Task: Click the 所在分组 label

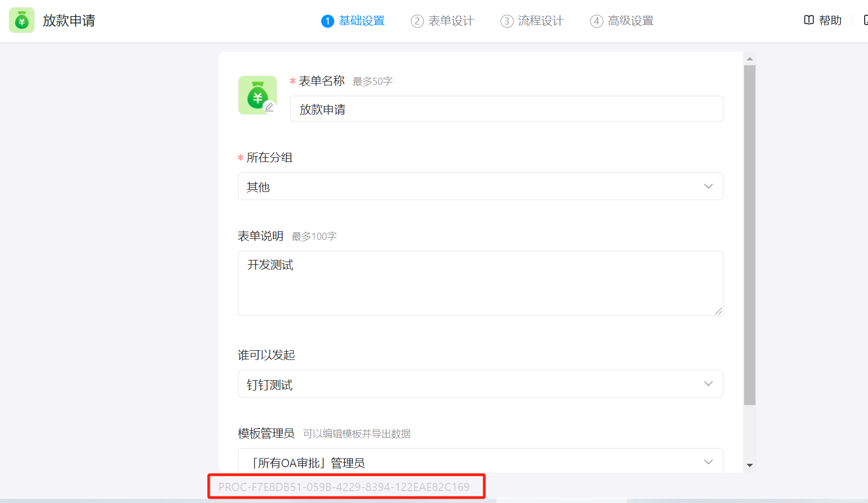Action: 270,158
